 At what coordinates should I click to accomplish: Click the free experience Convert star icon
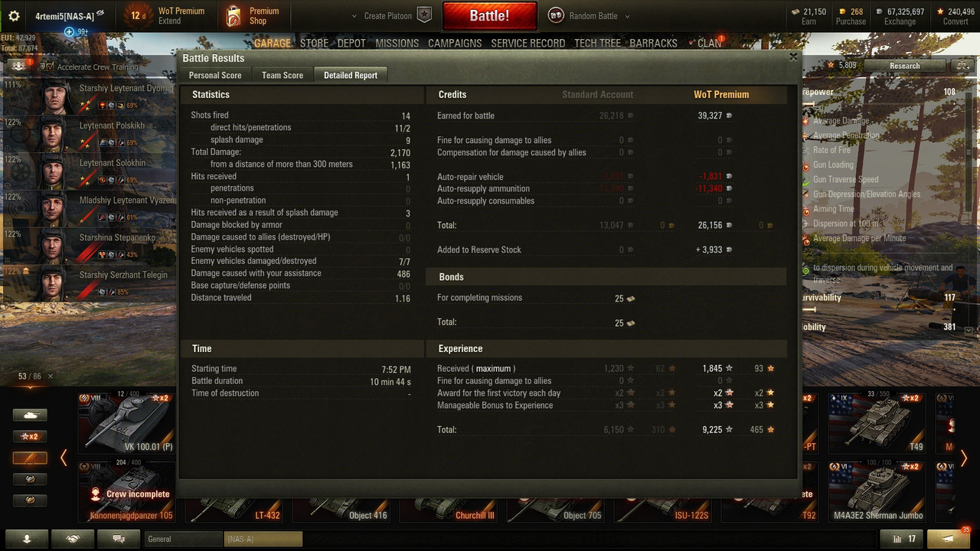coord(942,11)
